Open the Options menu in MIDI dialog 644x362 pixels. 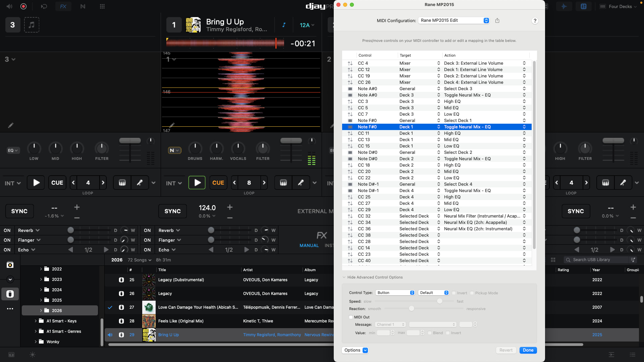[x=355, y=350]
